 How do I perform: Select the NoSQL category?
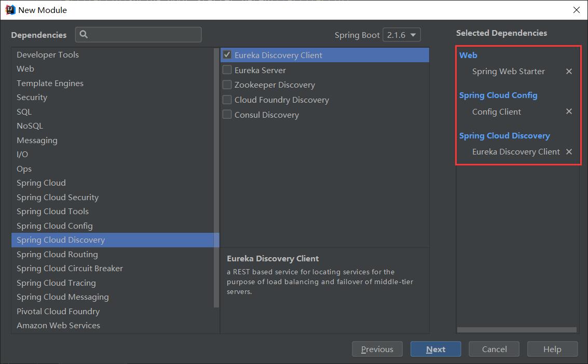pos(113,126)
